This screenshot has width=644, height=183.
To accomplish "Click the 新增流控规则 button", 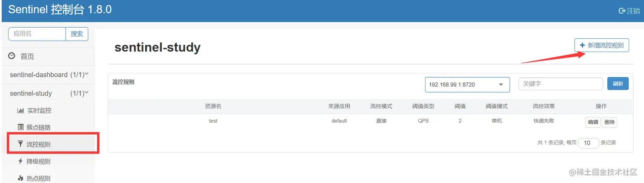I will [601, 45].
